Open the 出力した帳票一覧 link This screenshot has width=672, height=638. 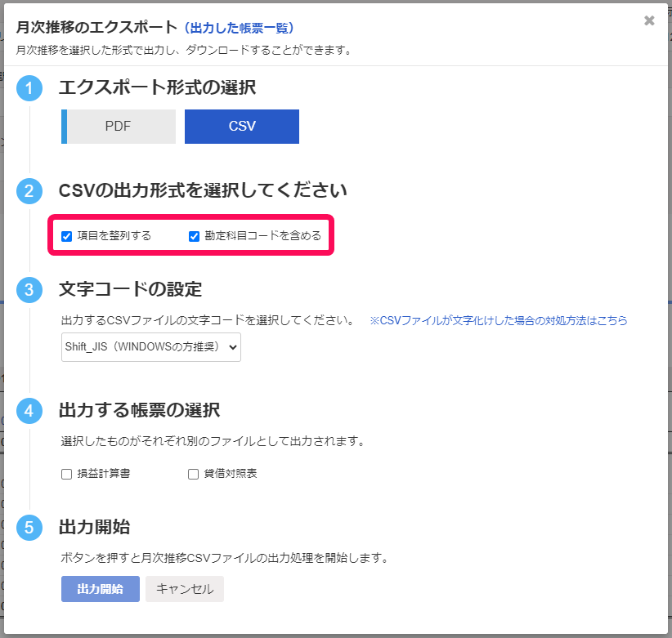(x=240, y=28)
